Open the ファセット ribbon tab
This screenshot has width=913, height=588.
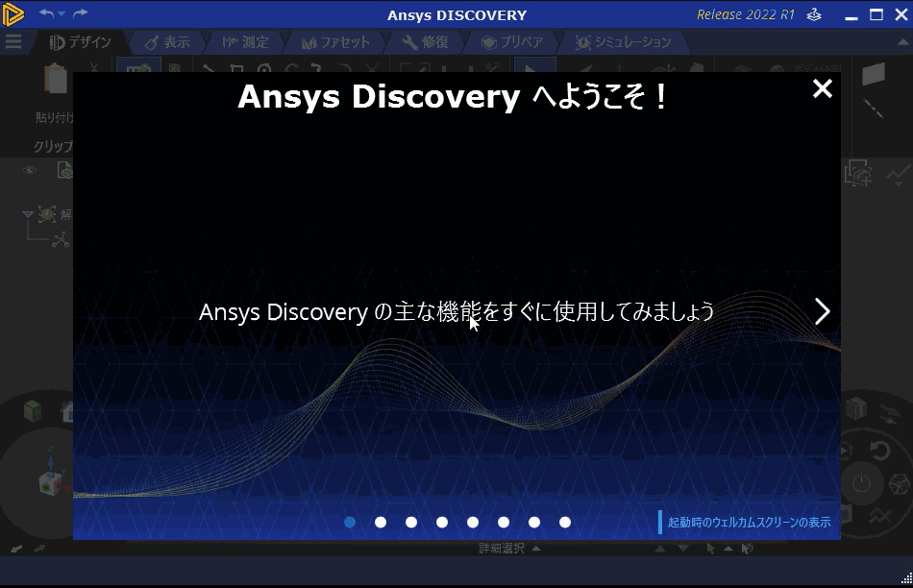[335, 42]
